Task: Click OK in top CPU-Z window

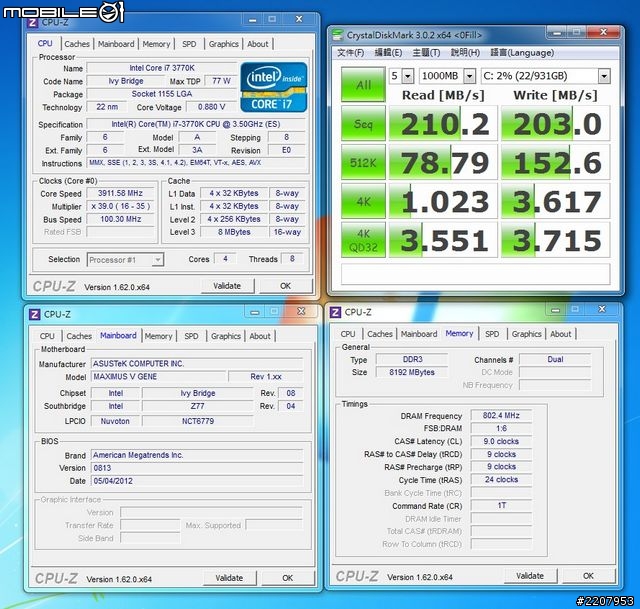Action: [286, 286]
